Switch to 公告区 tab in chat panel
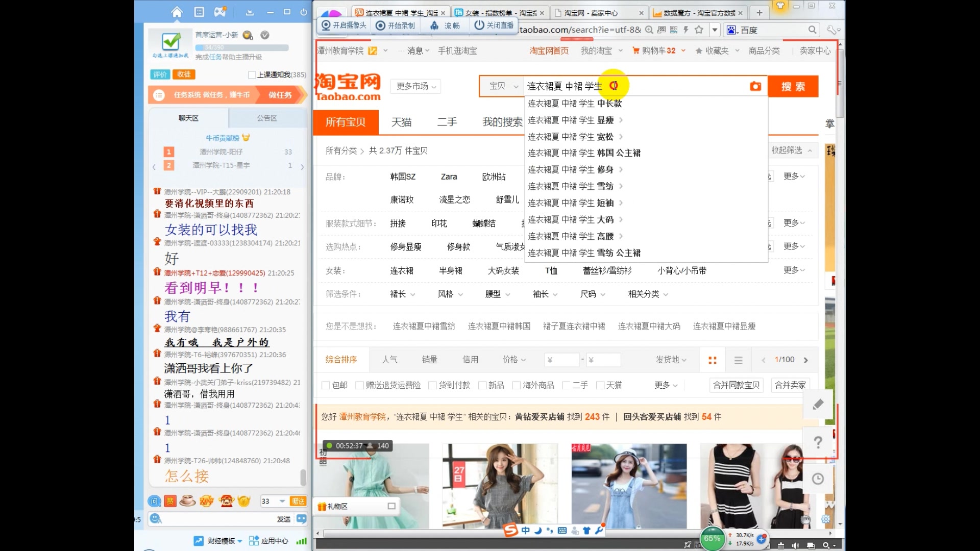This screenshot has height=551, width=980. click(267, 118)
